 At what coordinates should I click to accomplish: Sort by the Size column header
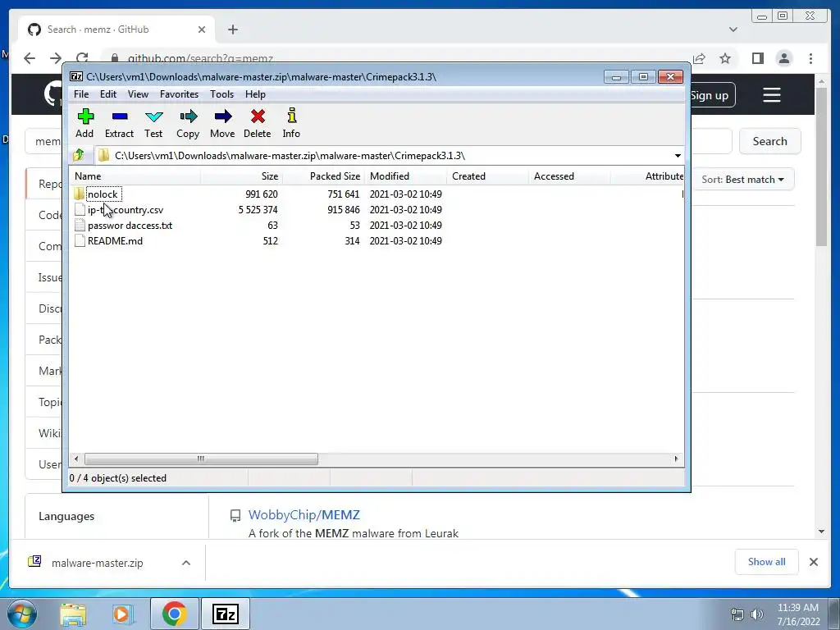(x=242, y=176)
